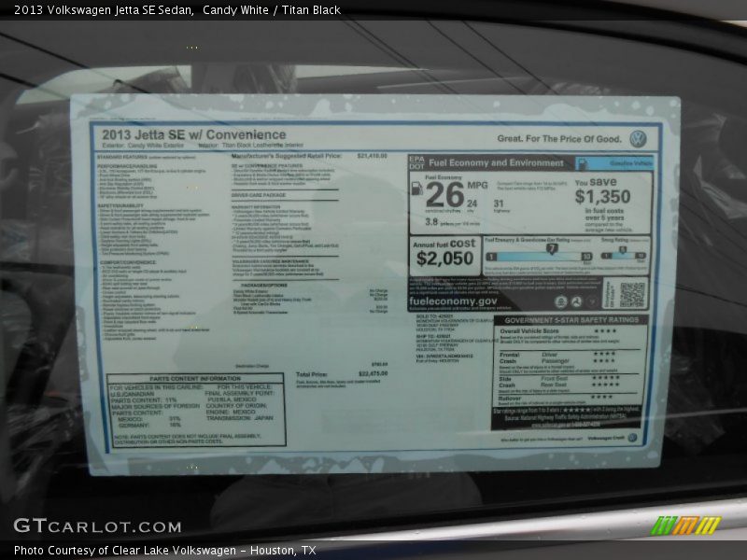The image size is (747, 560).
Task: Click the colored stripes logo in bottom corner
Action: point(684,525)
